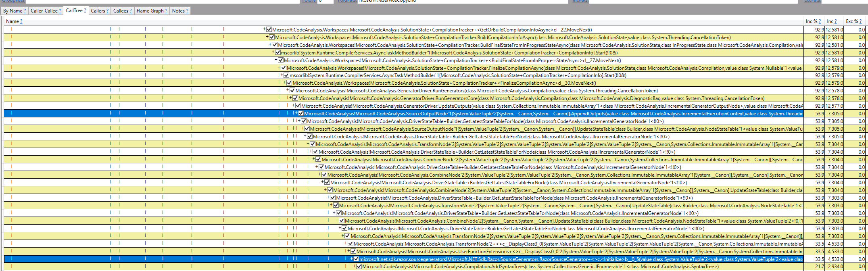The width and height of the screenshot is (868, 271).
Task: Toggle checkbox on SourceOutputNode AppendOutputs row
Action: click(x=301, y=114)
